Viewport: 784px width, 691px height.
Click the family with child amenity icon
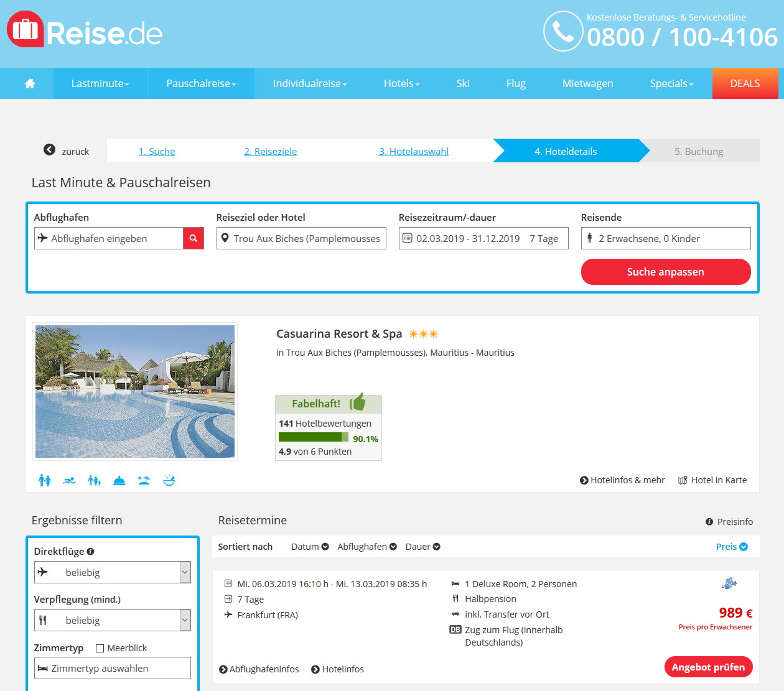pyautogui.click(x=94, y=480)
